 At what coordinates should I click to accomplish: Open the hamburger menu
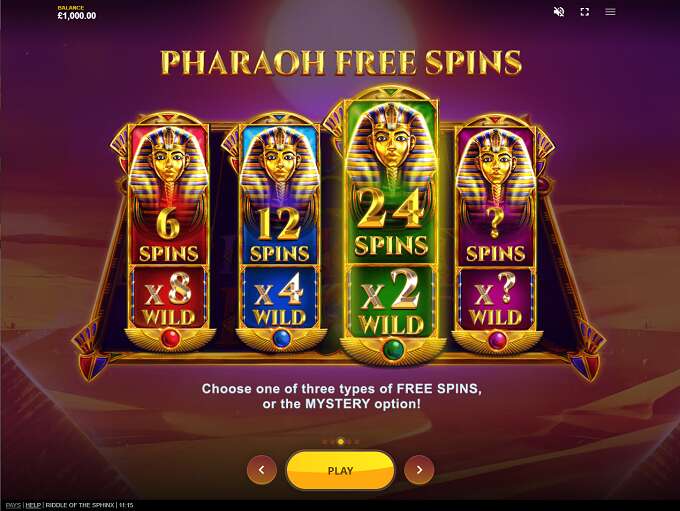click(610, 12)
